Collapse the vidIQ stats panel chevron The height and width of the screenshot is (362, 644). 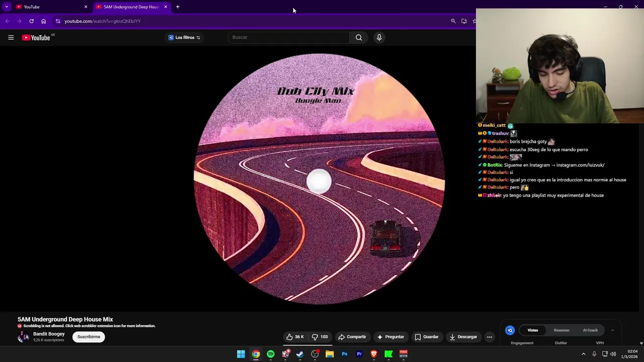pyautogui.click(x=612, y=330)
